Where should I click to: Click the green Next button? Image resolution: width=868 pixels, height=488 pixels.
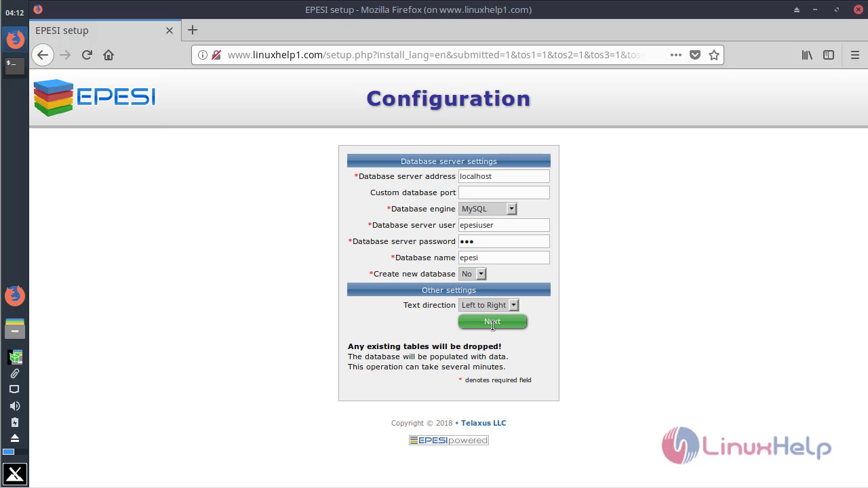coord(492,322)
